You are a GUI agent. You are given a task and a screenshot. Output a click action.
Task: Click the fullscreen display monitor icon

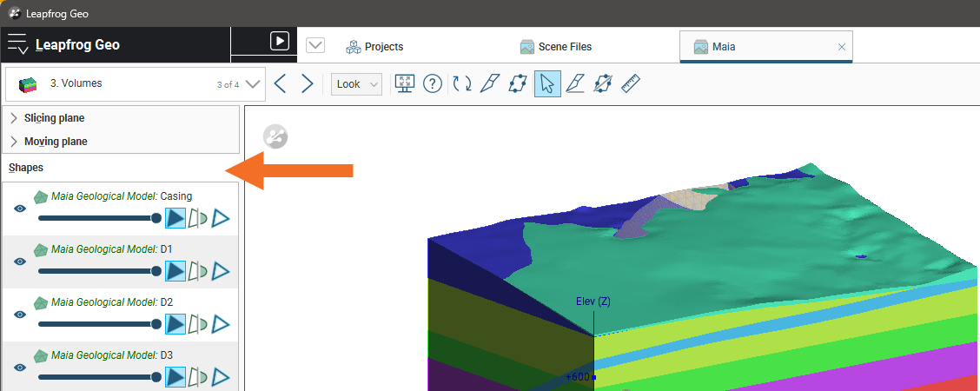pyautogui.click(x=404, y=84)
